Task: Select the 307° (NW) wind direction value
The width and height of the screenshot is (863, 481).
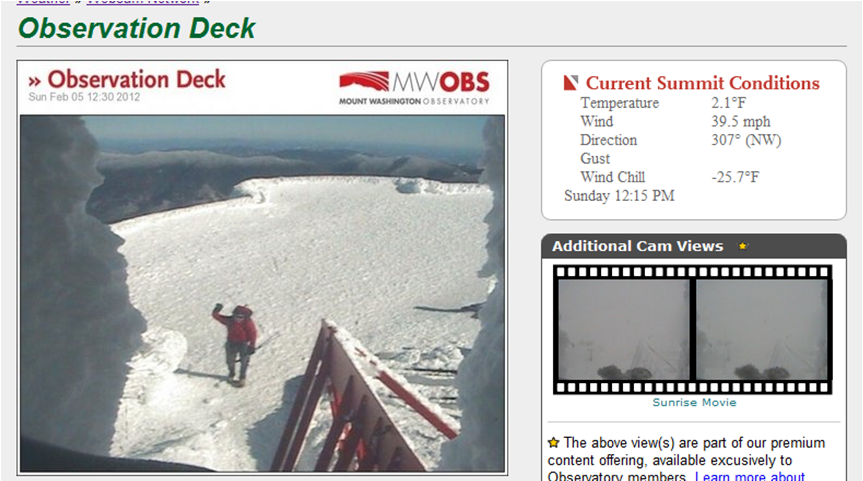Action: (x=746, y=140)
